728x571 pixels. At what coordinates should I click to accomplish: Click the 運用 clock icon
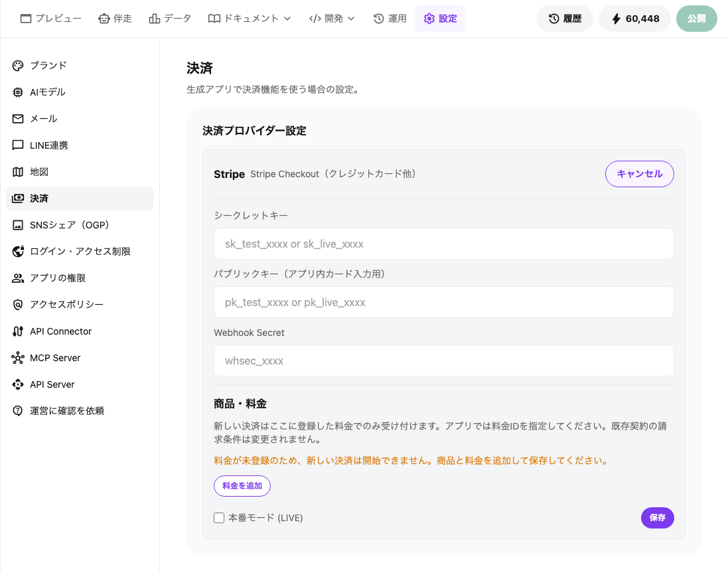click(379, 19)
